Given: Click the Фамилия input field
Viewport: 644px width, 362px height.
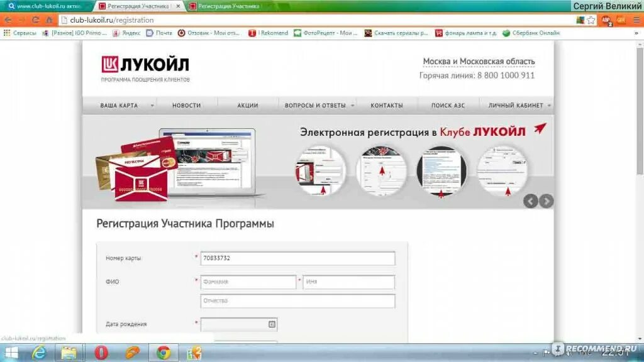Looking at the screenshot, I should click(248, 282).
